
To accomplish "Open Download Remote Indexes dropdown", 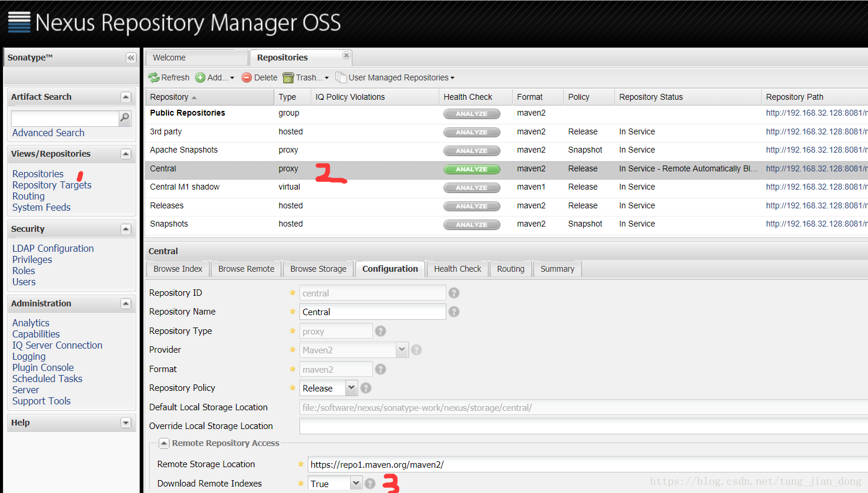I will 356,484.
